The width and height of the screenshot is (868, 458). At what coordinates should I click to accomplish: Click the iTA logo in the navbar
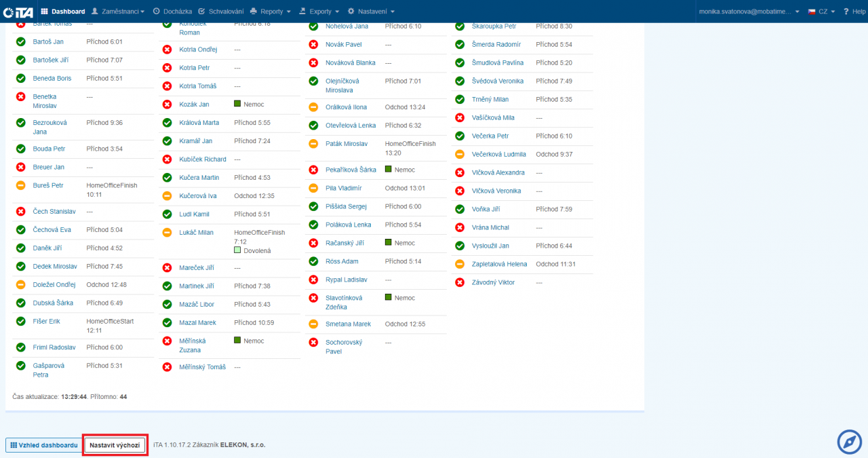(18, 12)
